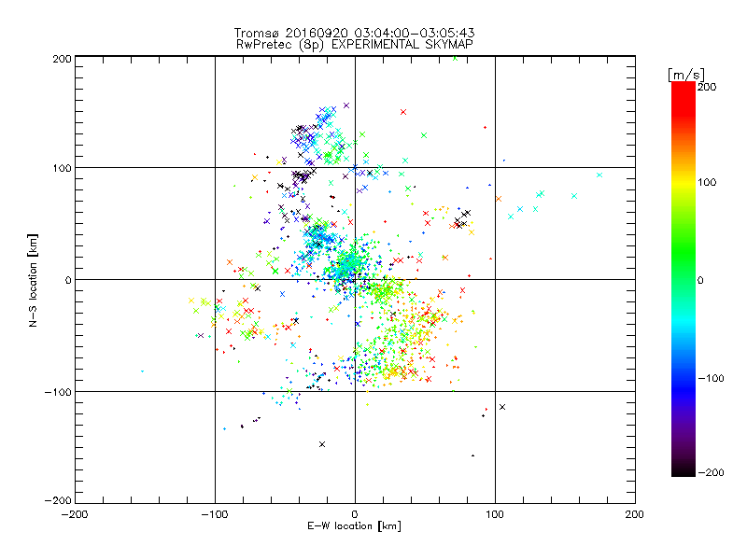
Task: Click the colorbar's black bottom region
Action: (x=684, y=469)
